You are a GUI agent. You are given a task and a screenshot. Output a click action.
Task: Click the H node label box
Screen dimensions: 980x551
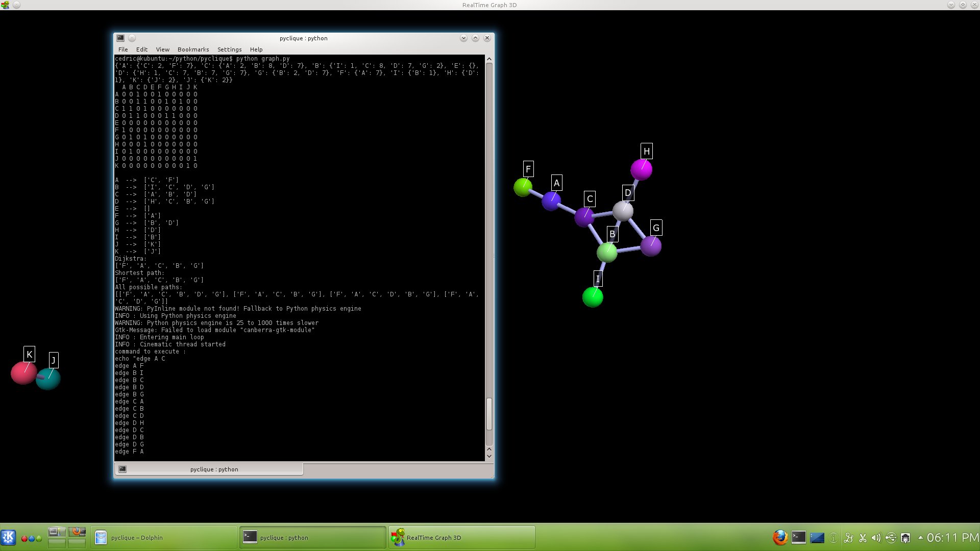tap(647, 151)
